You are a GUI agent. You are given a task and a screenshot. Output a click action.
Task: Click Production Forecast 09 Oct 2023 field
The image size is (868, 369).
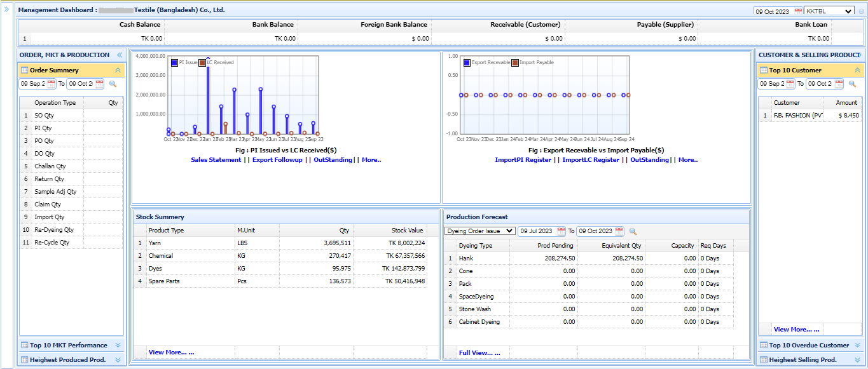pos(596,231)
